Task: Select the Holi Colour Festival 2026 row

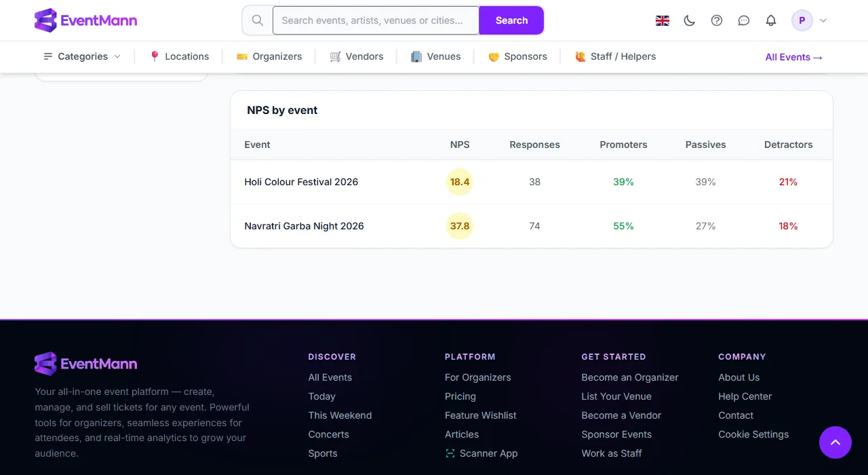Action: pyautogui.click(x=532, y=182)
